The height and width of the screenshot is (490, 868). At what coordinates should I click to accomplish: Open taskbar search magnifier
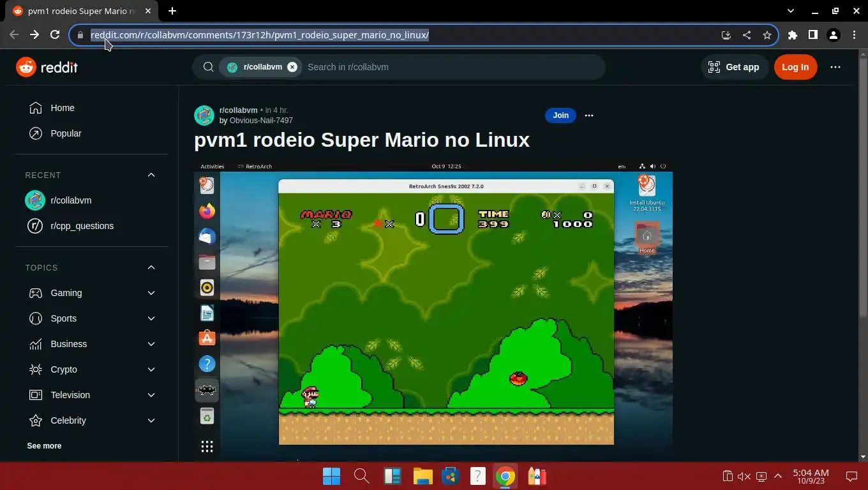(x=361, y=476)
